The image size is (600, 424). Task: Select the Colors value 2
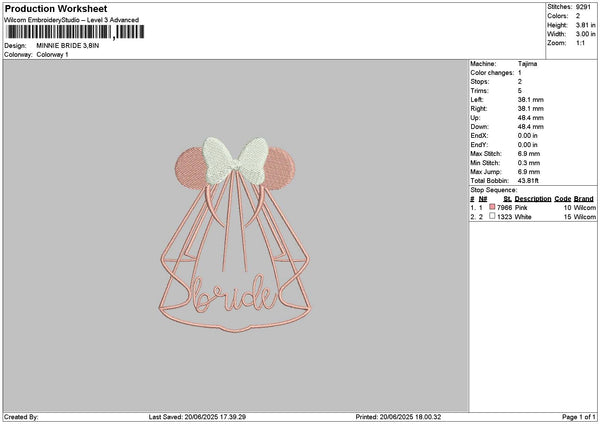point(578,16)
